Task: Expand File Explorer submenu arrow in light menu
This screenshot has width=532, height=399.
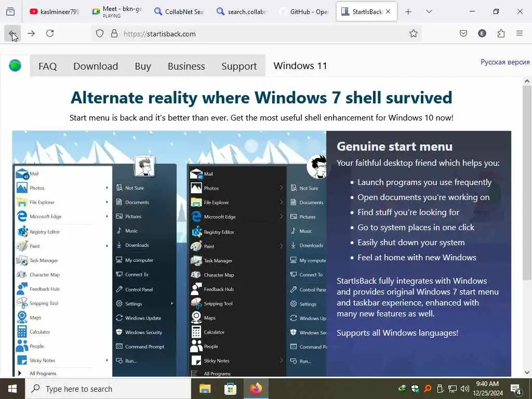Action: click(x=107, y=202)
